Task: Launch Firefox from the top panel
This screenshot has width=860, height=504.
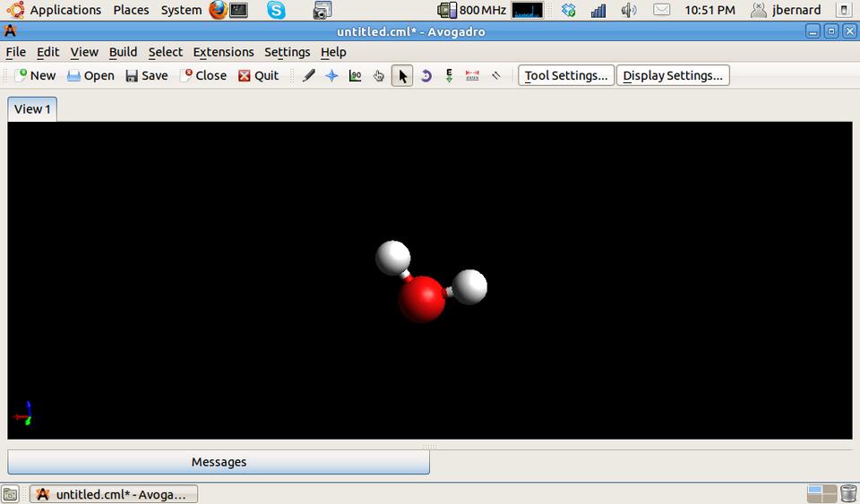Action: pyautogui.click(x=218, y=10)
